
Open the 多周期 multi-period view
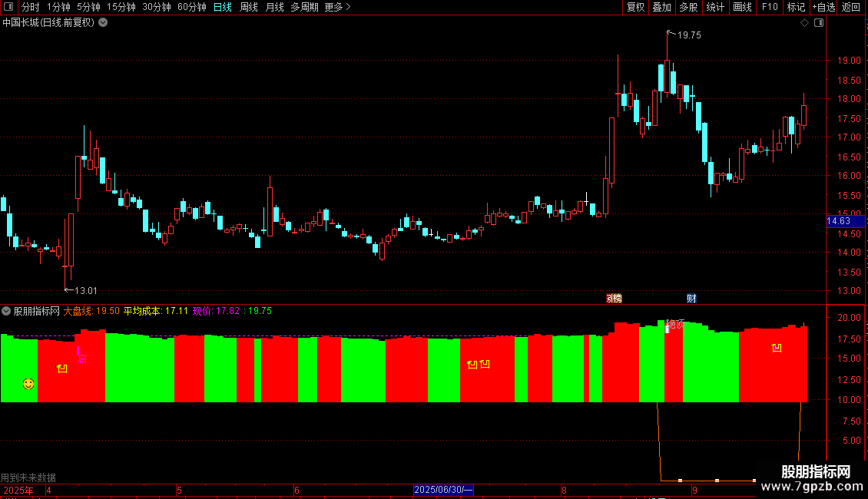coord(304,7)
